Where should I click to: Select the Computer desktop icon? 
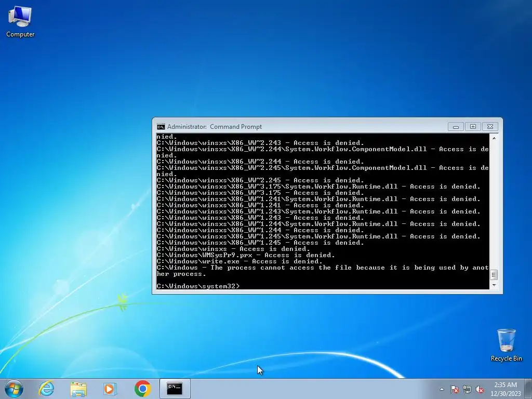pyautogui.click(x=20, y=22)
